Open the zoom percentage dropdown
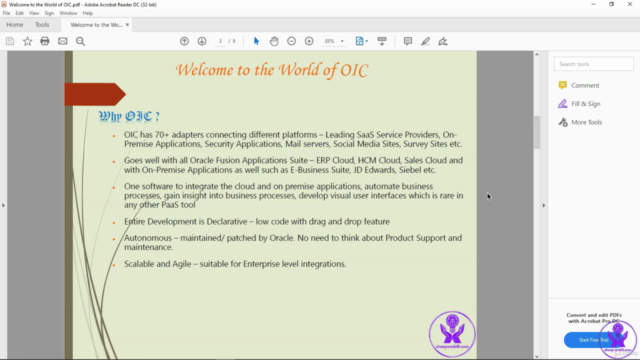 point(342,41)
